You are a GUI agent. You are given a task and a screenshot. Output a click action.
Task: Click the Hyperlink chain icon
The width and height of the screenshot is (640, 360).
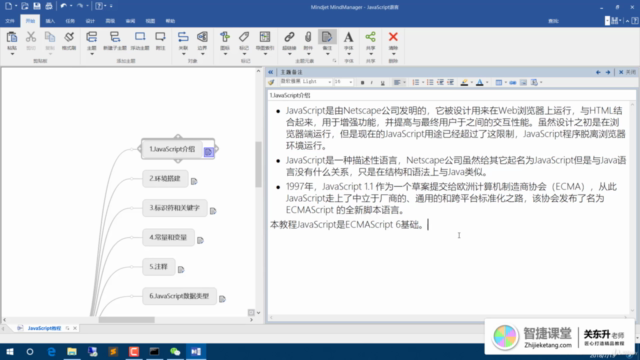pos(289,37)
